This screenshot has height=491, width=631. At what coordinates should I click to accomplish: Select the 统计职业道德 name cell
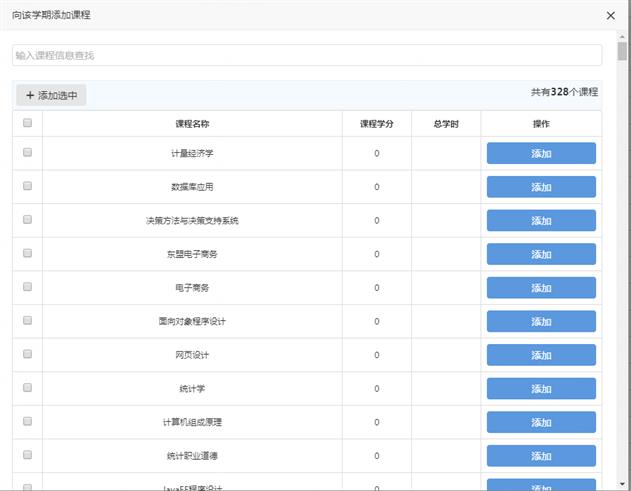(x=192, y=456)
